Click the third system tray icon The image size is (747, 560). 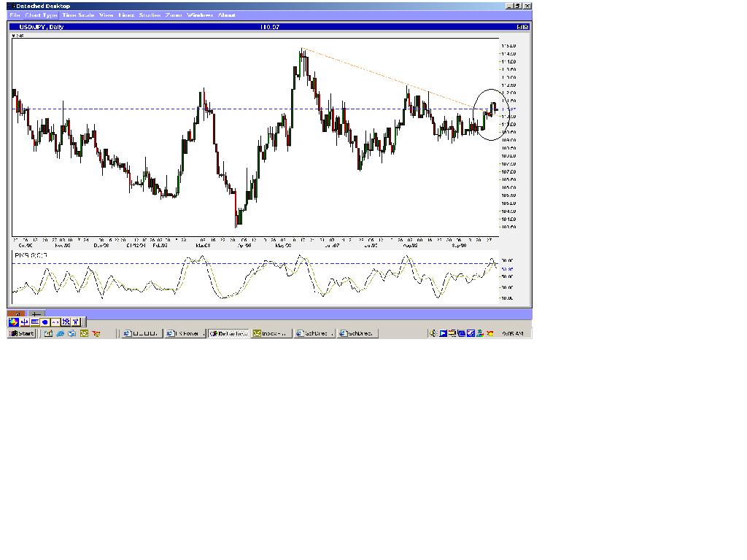pos(452,333)
